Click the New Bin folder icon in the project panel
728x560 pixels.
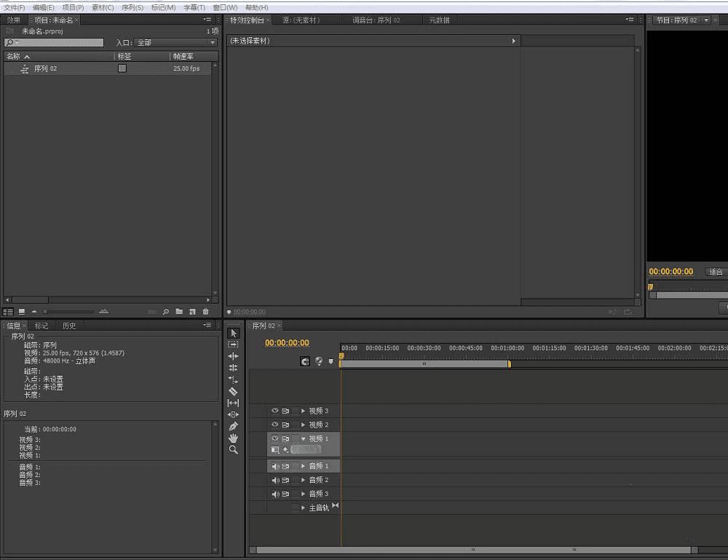179,312
